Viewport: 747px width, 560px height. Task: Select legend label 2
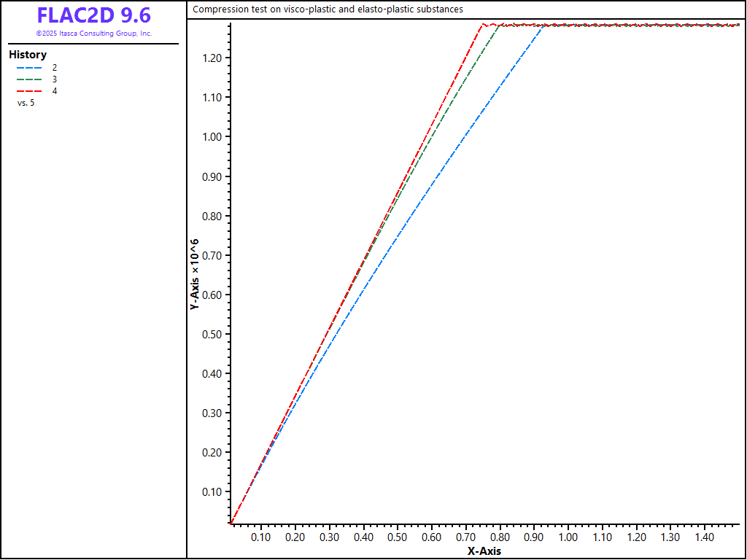pyautogui.click(x=55, y=67)
